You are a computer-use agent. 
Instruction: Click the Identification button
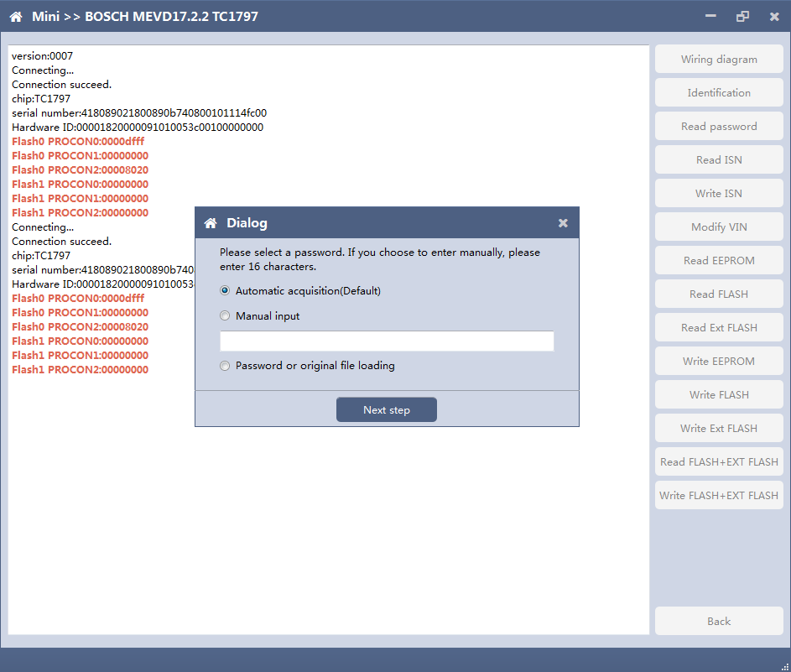[719, 93]
